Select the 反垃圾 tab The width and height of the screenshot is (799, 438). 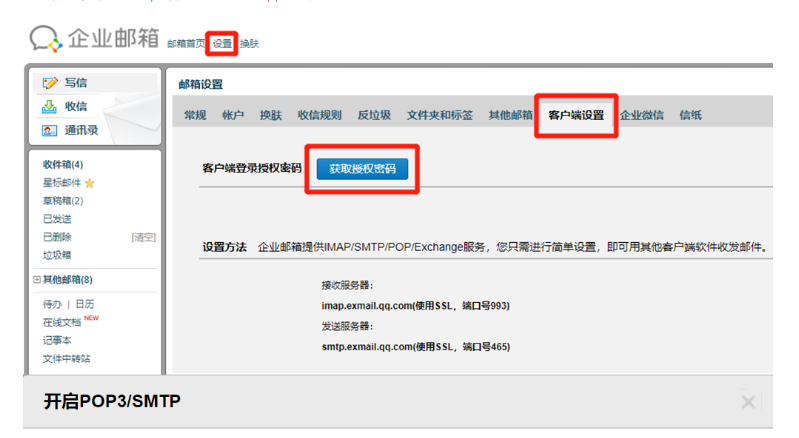(375, 115)
